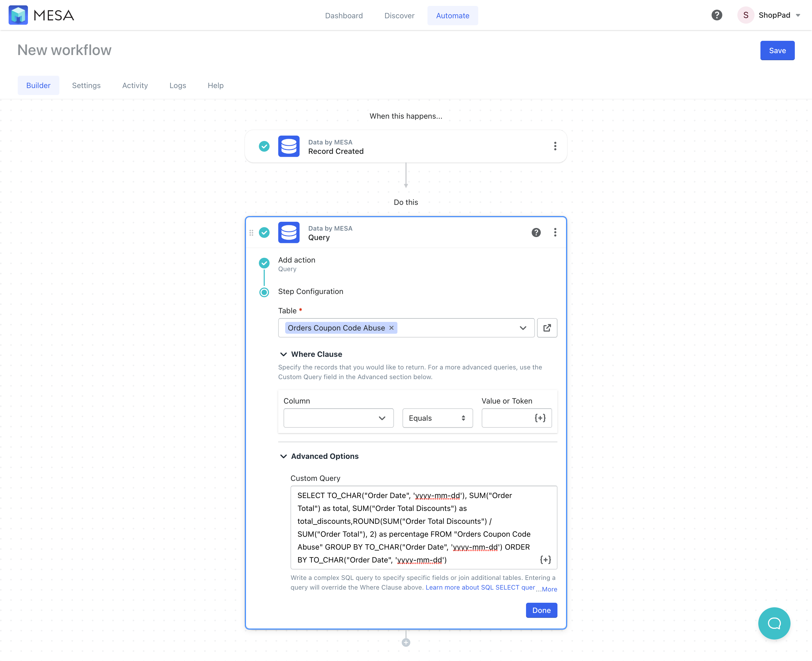
Task: Click the Step Configuration label
Action: click(310, 291)
